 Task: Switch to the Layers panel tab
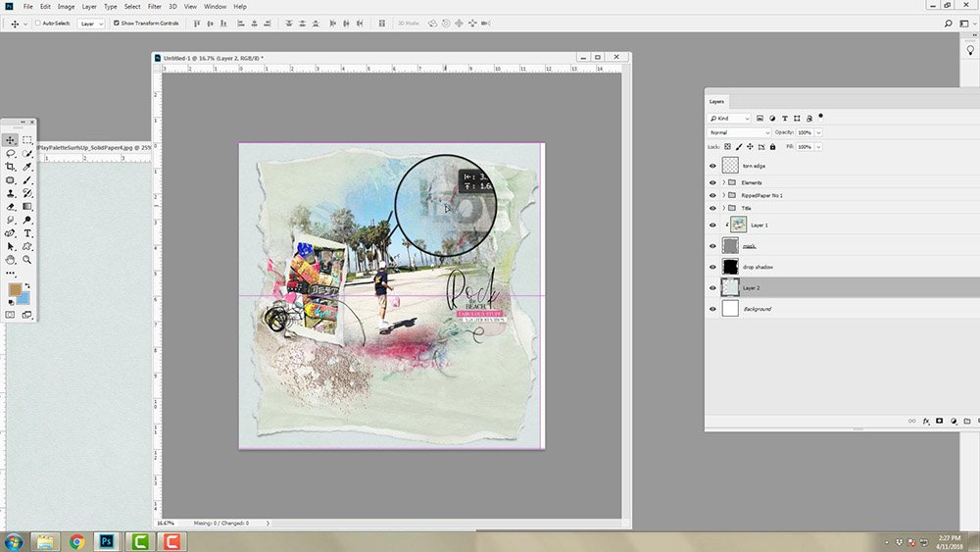[x=717, y=101]
